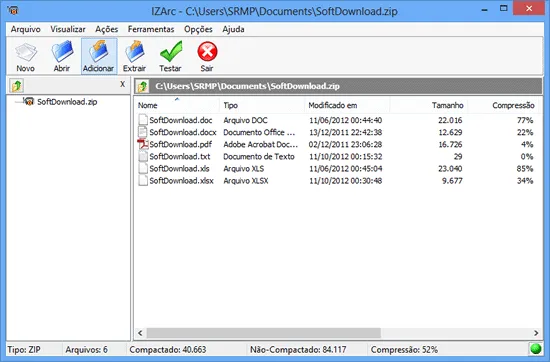Select the SoftDownload.xlsx file name
The width and height of the screenshot is (550, 362).
(181, 181)
